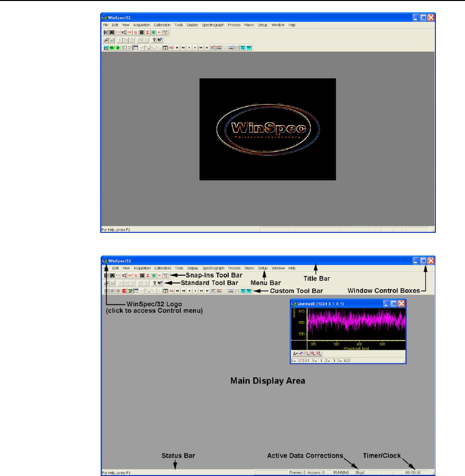
Task: Click first cyan icon on upper window Custom toolbar
Action: [x=243, y=48]
